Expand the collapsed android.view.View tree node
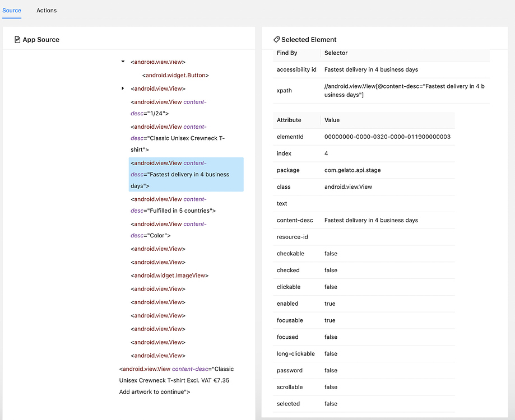 point(122,88)
